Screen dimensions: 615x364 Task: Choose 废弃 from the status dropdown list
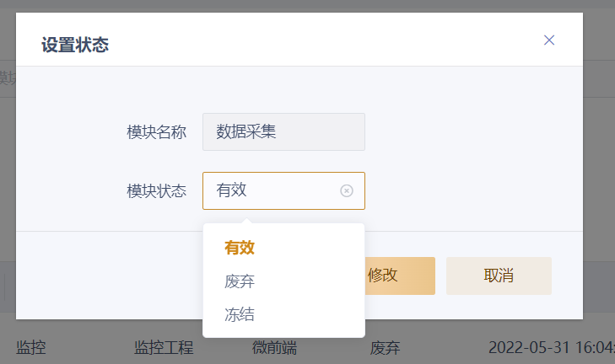[x=240, y=281]
